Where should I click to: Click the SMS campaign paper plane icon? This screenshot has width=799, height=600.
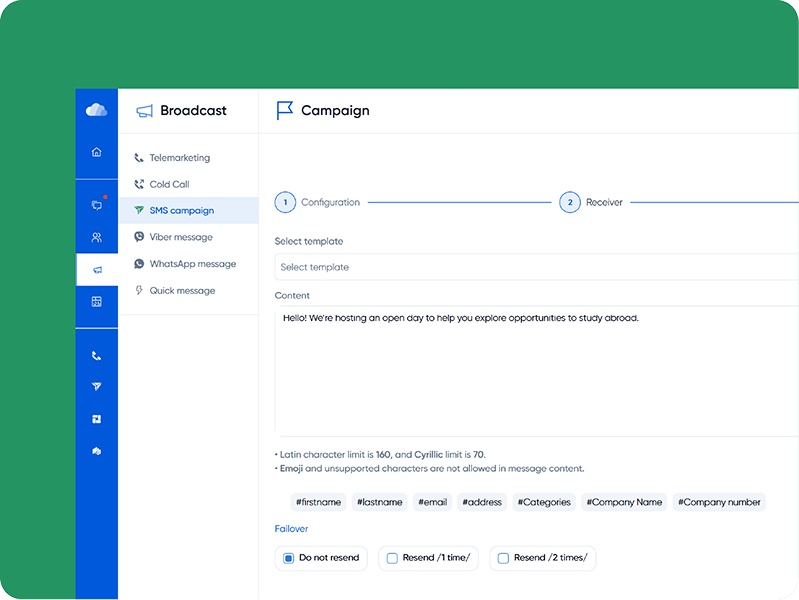(139, 210)
